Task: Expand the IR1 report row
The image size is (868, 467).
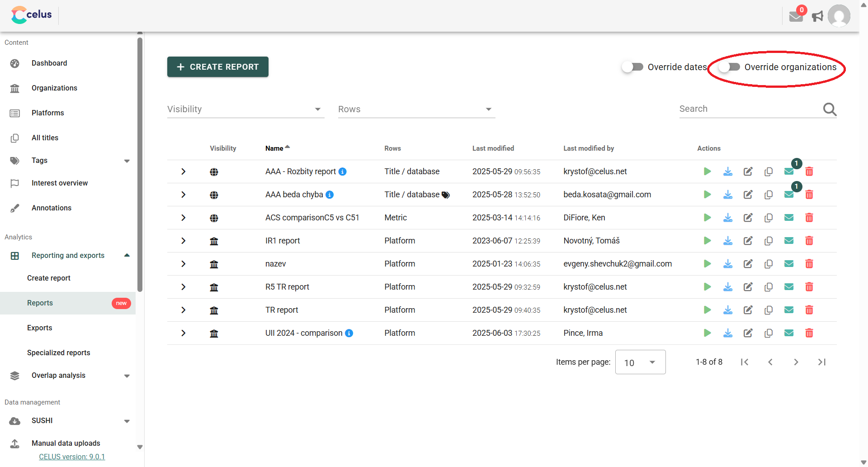Action: [x=183, y=241]
